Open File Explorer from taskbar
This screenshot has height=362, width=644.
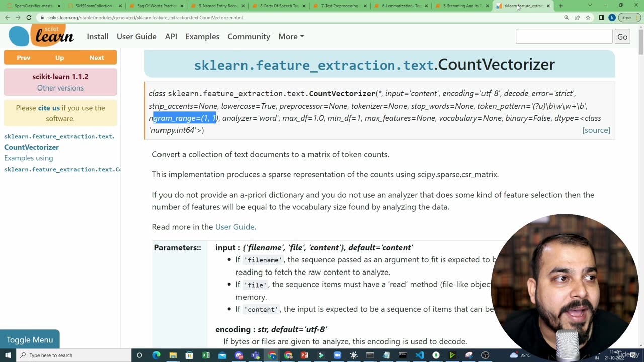(x=173, y=355)
